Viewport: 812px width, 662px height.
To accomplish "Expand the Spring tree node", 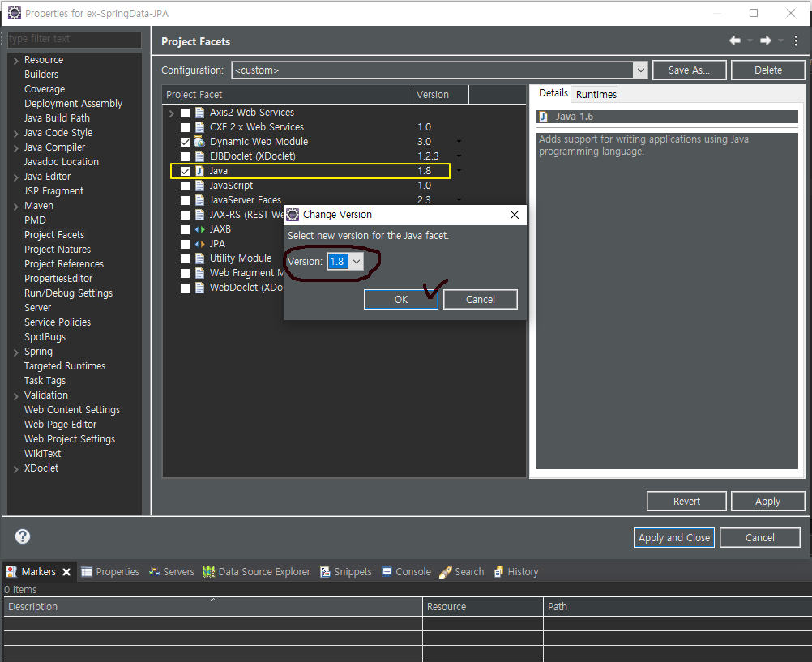I will click(15, 352).
